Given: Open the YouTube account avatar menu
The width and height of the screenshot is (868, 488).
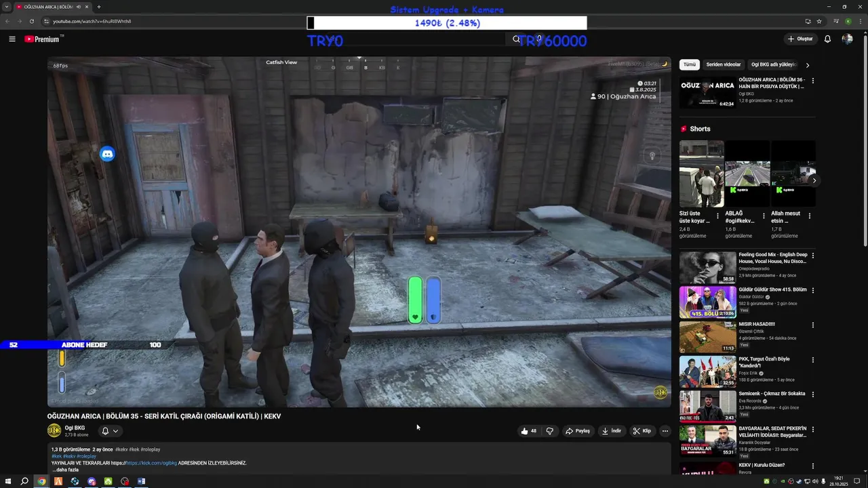Looking at the screenshot, I should coord(847,39).
